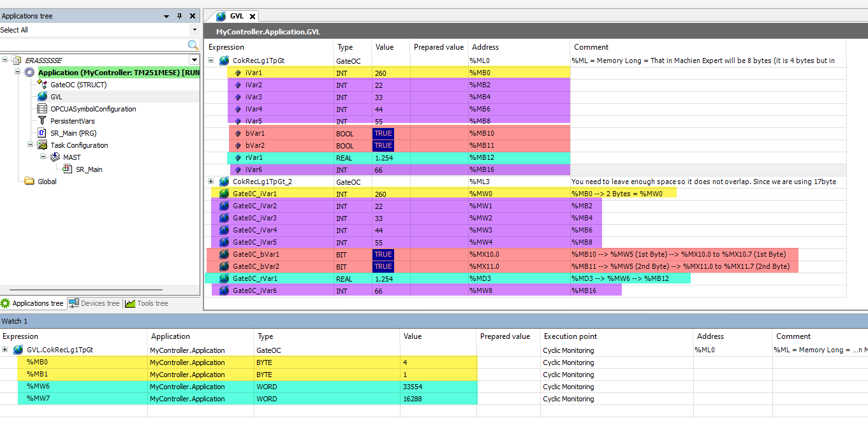Image resolution: width=868 pixels, height=423 pixels.
Task: Click the iVar1 variable icon
Action: 238,73
